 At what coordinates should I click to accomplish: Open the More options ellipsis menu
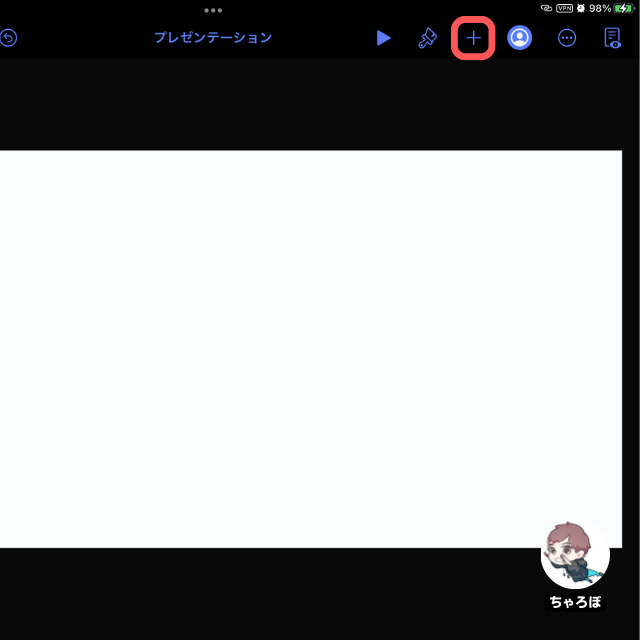pos(567,38)
